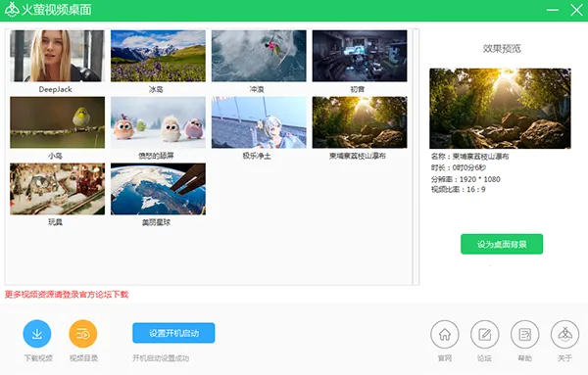Viewport: 588px width, 375px height.
Task: Click the 关于 label
Action: coord(564,358)
